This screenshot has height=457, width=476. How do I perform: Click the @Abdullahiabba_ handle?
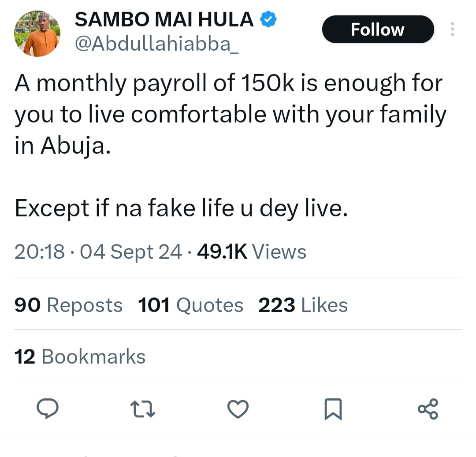157,44
